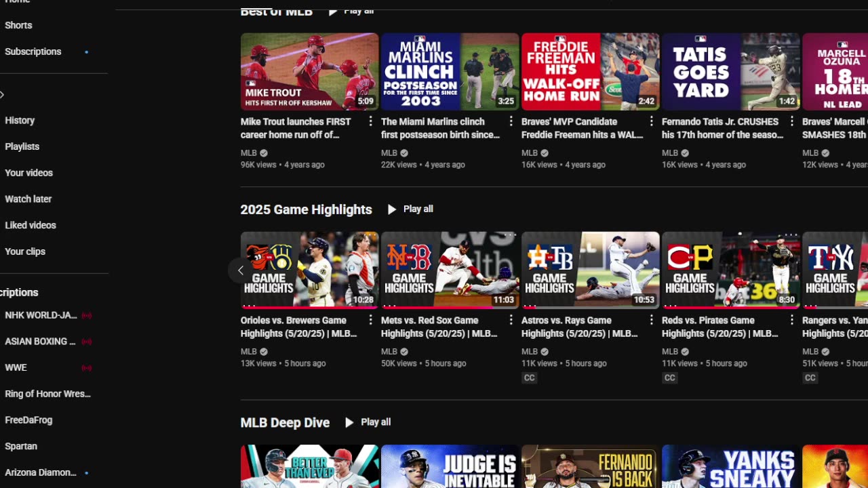Screen dimensions: 868x488
Task: Open more options for Miami Marlins clinch video
Action: coord(511,121)
